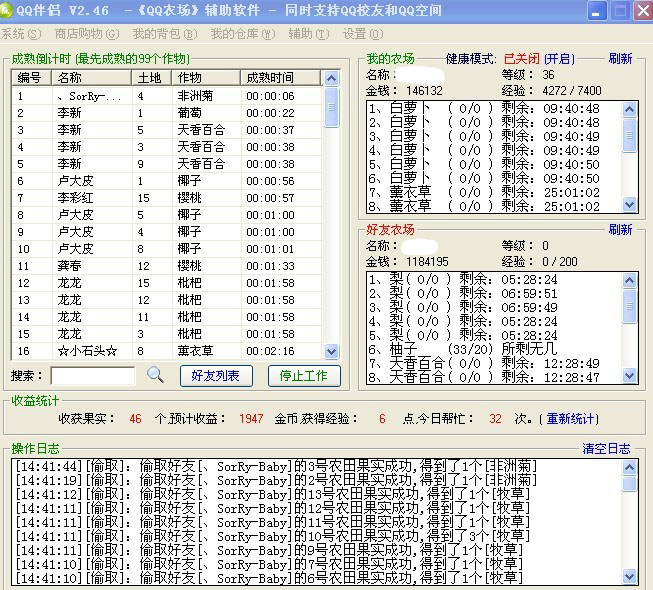Image resolution: width=653 pixels, height=590 pixels.
Task: Click 好友农场 list scroll-up arrow
Action: pos(629,280)
